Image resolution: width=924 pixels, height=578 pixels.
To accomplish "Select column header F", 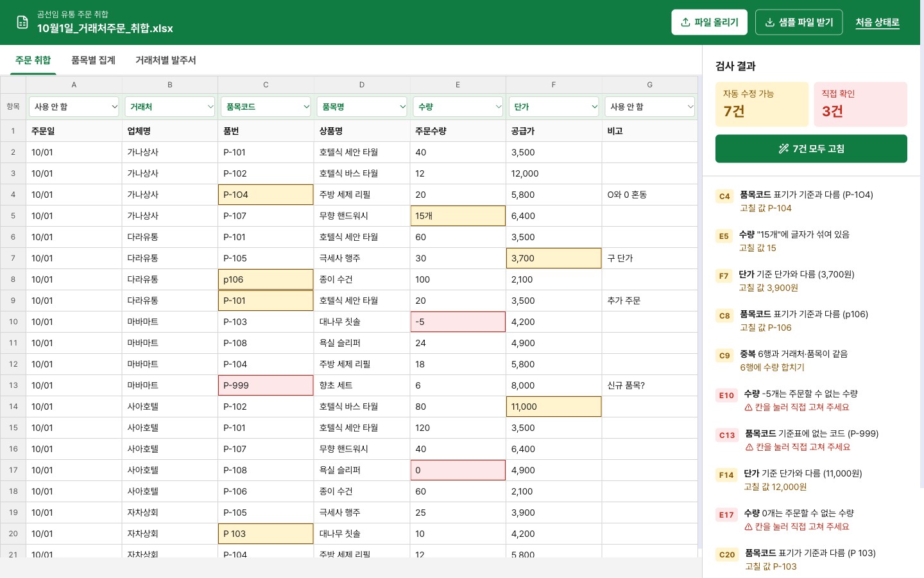I will click(x=554, y=85).
